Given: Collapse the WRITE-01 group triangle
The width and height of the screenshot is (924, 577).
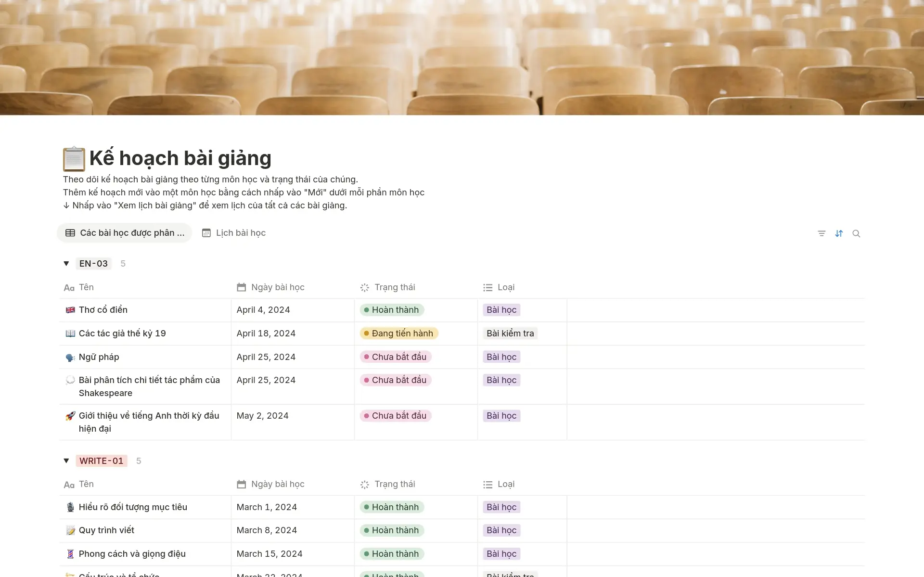Looking at the screenshot, I should (66, 461).
